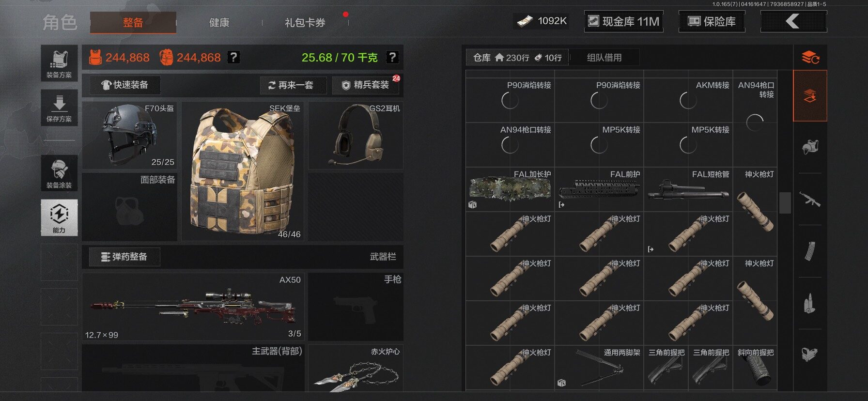
Task: Open the 组队借用 tab
Action: click(x=604, y=58)
